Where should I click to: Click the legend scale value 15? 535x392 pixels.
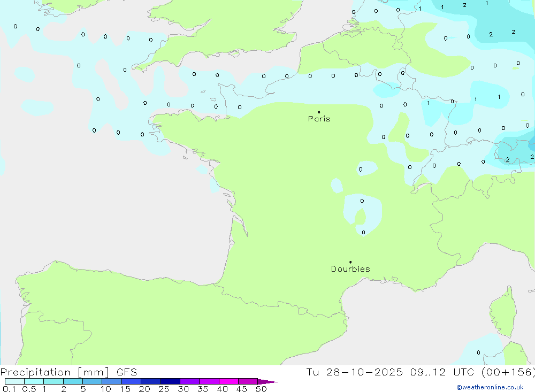(125, 389)
